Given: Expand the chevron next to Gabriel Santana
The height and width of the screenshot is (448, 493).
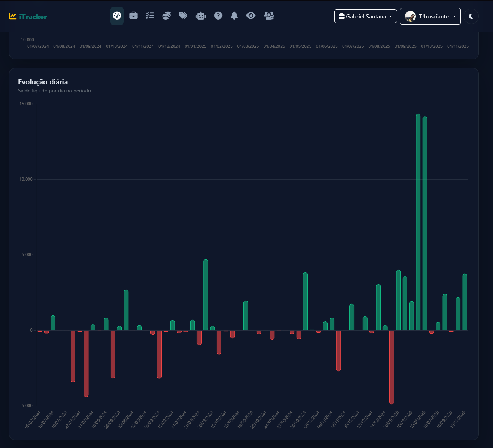Looking at the screenshot, I should 391,16.
